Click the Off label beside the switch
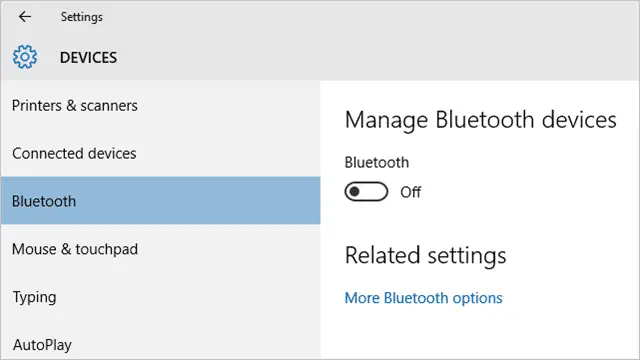 (x=410, y=192)
